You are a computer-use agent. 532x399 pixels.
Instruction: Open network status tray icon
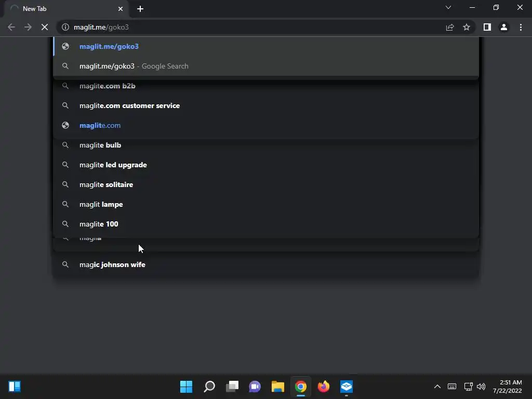tap(468, 387)
